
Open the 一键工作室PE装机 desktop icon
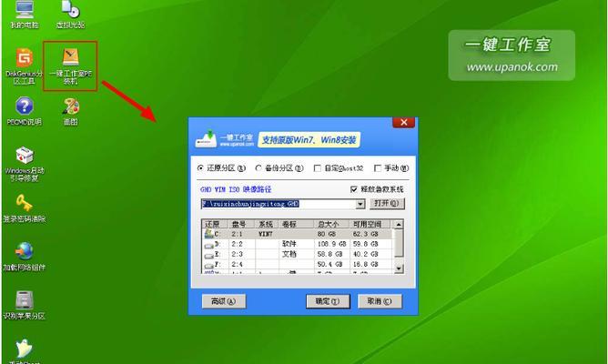pyautogui.click(x=71, y=66)
